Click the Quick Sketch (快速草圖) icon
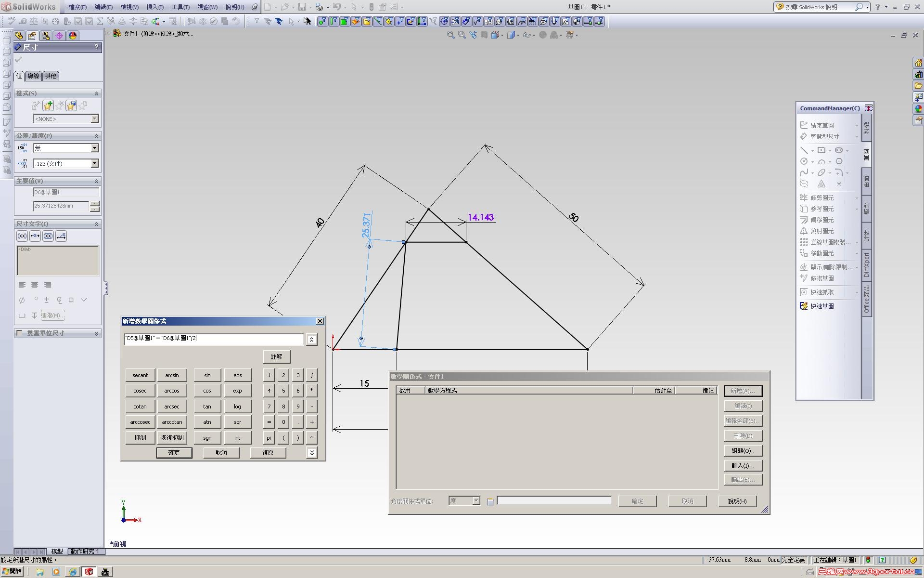This screenshot has height=578, width=924. [804, 306]
